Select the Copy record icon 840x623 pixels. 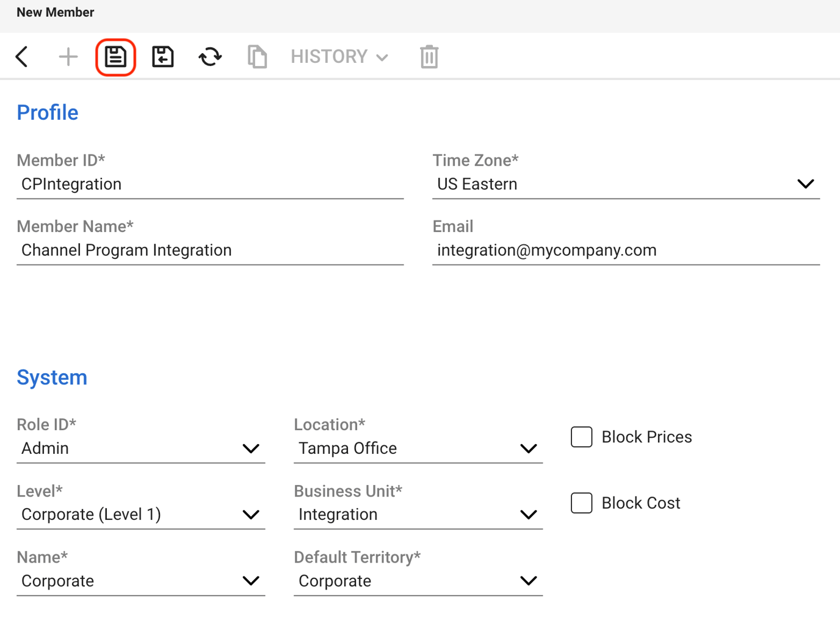257,56
